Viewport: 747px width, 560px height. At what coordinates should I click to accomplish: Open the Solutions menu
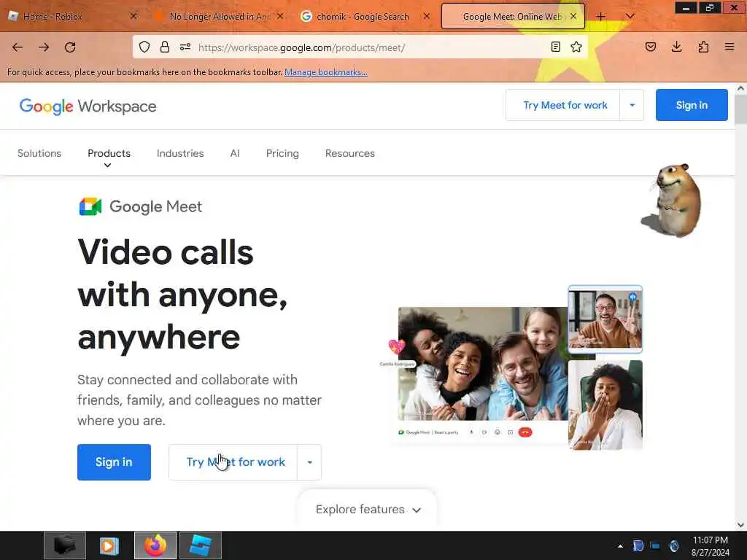[x=39, y=153]
